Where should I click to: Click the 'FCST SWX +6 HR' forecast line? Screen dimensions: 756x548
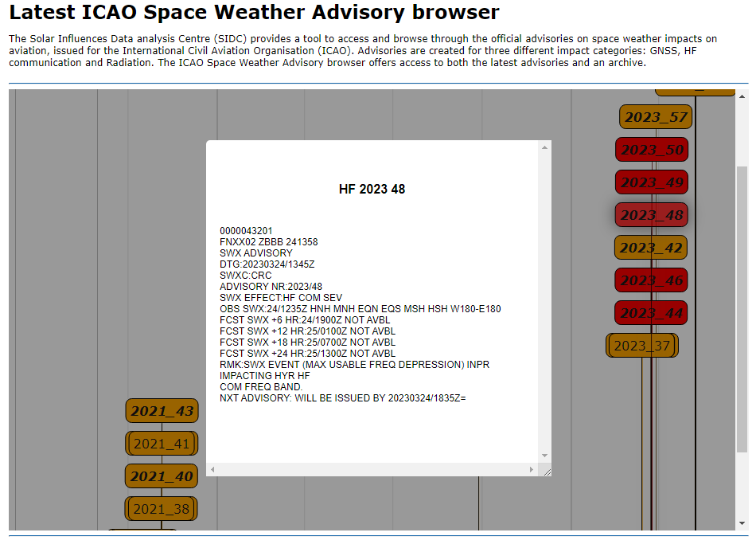click(306, 320)
